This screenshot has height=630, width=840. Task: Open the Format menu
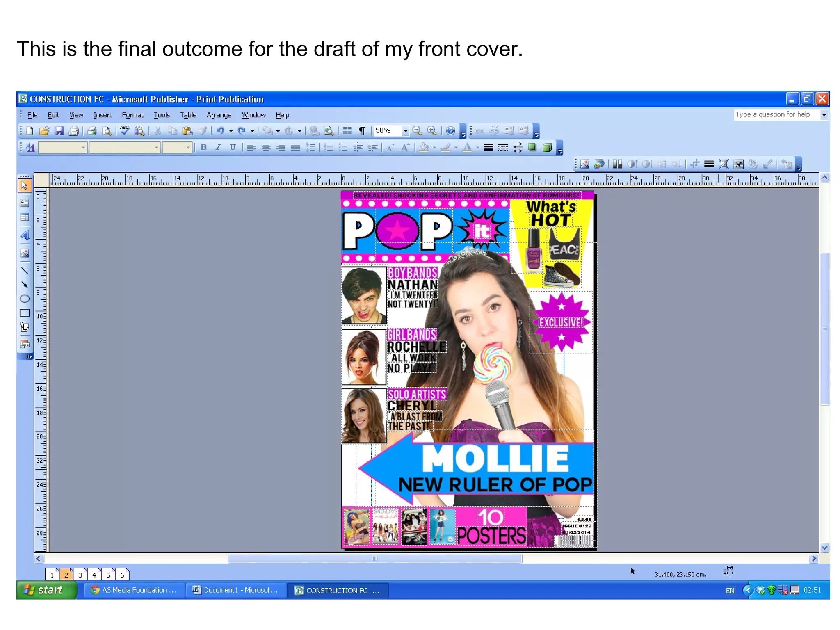[133, 115]
